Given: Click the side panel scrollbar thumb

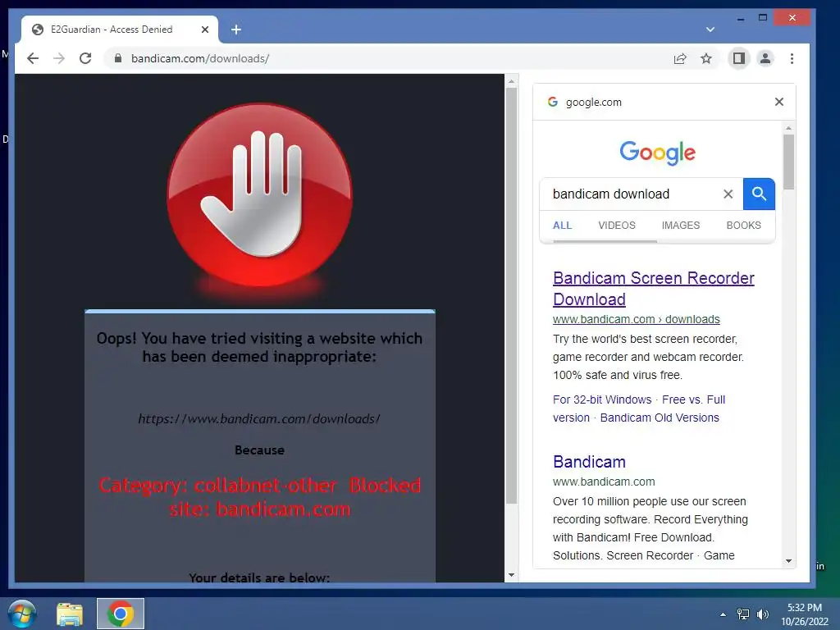Looking at the screenshot, I should [x=788, y=162].
